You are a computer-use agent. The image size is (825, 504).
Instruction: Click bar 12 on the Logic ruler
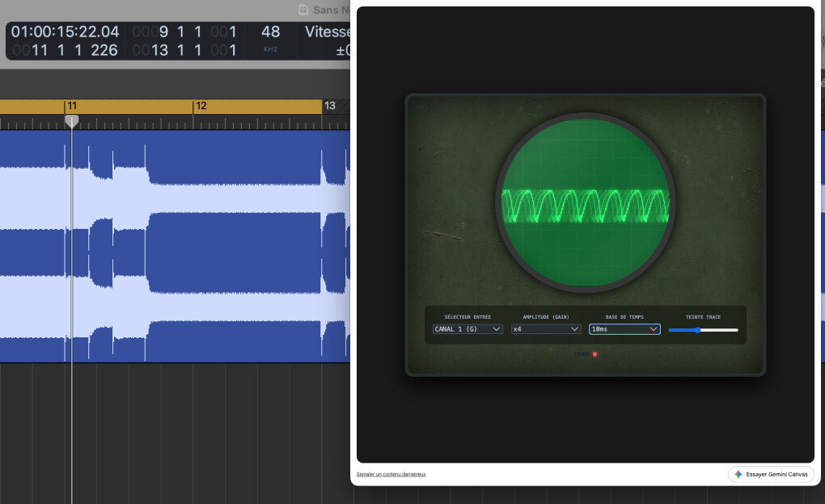[201, 106]
